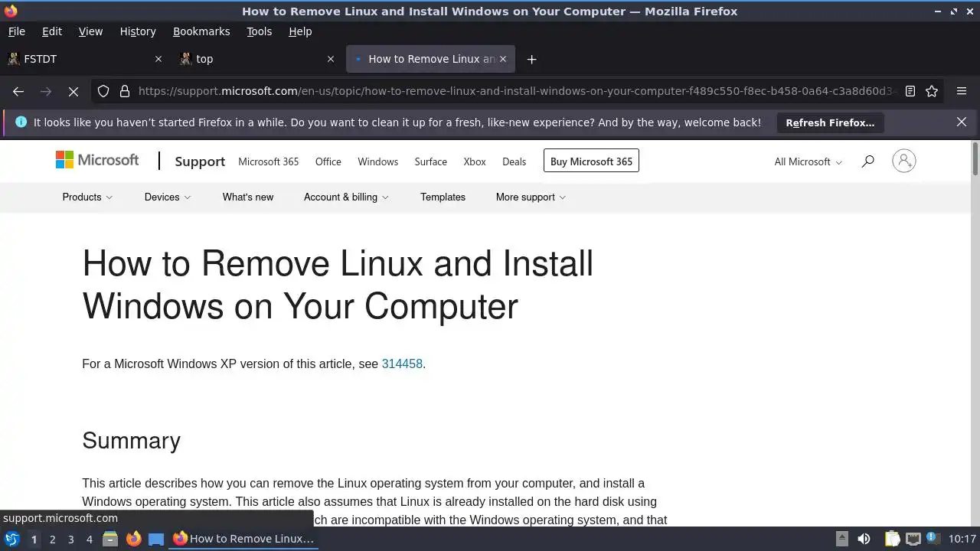Sign in via the account avatar icon
The height and width of the screenshot is (551, 980).
(903, 161)
